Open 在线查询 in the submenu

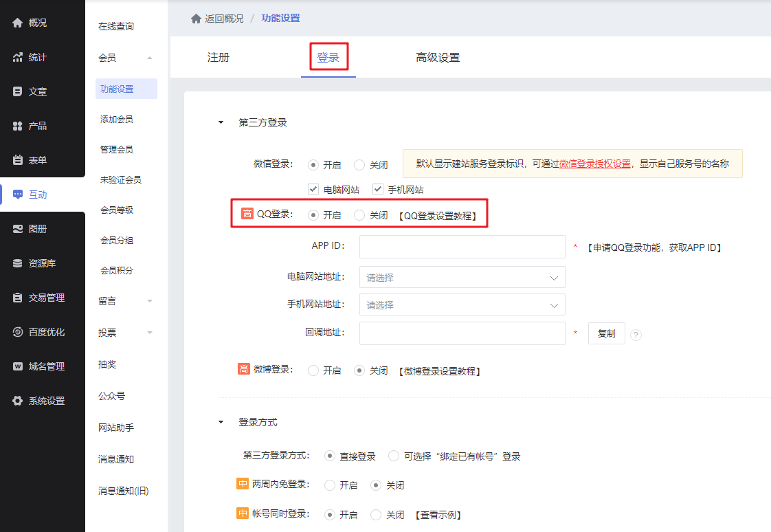tap(116, 26)
